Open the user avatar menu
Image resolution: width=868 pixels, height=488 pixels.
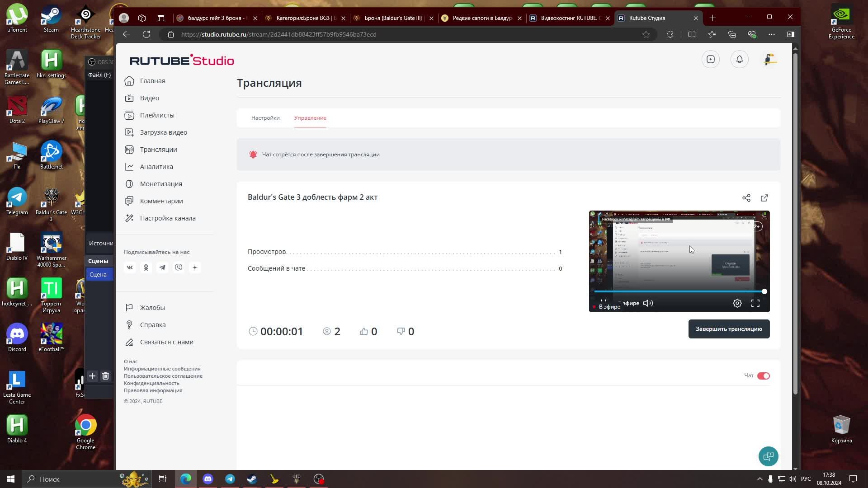click(x=770, y=59)
